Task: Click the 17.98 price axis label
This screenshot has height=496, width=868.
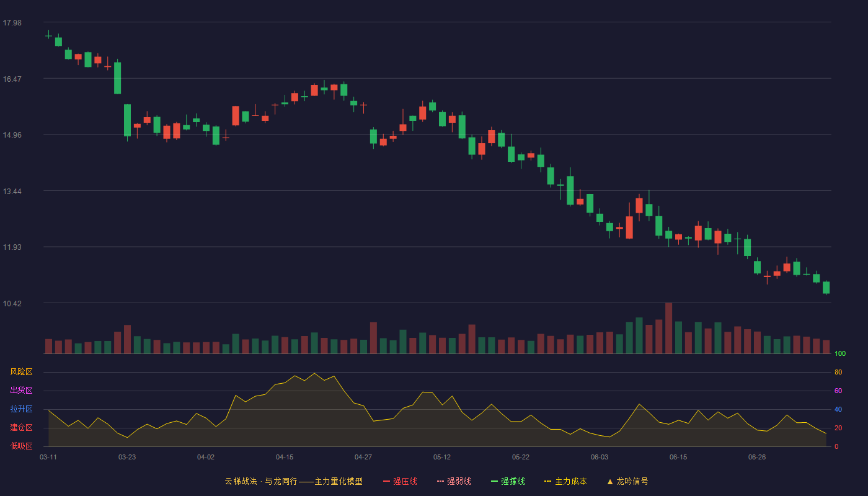Action: (12, 23)
